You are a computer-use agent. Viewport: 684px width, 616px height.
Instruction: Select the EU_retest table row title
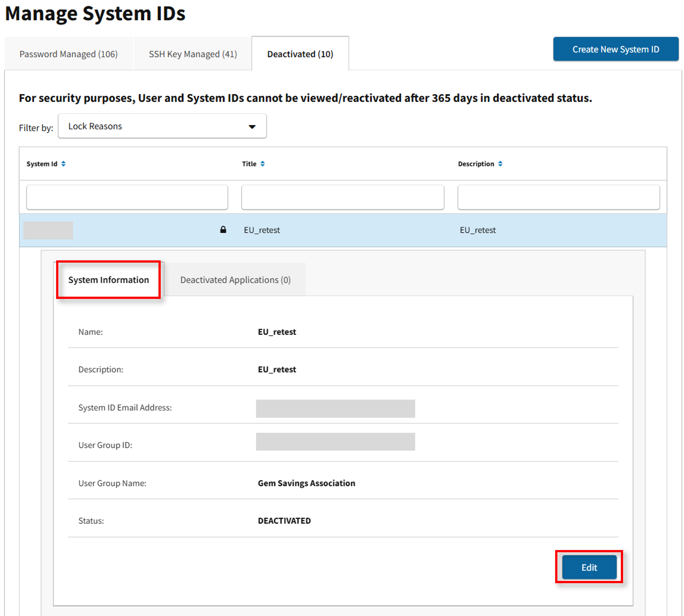(x=262, y=230)
